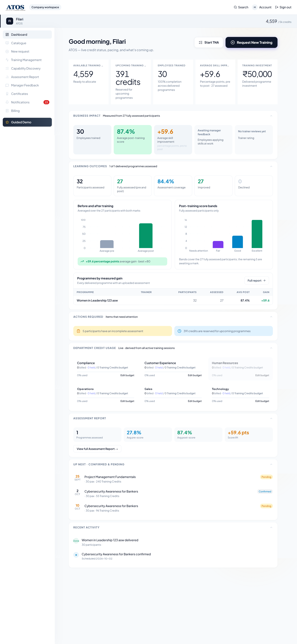Collapse the Assessment Report section chevron

[x=271, y=418]
